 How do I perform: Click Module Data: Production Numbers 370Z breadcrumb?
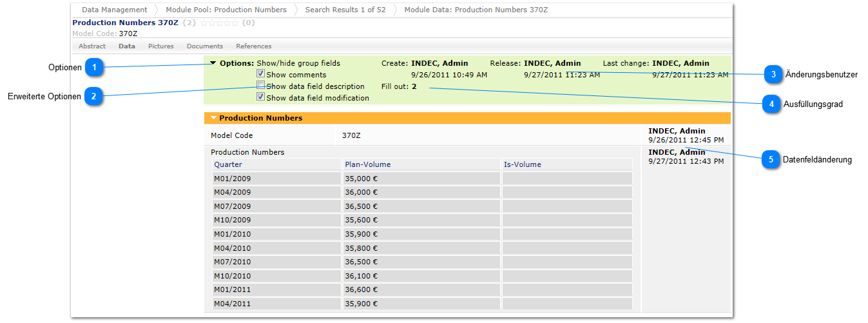[x=476, y=10]
